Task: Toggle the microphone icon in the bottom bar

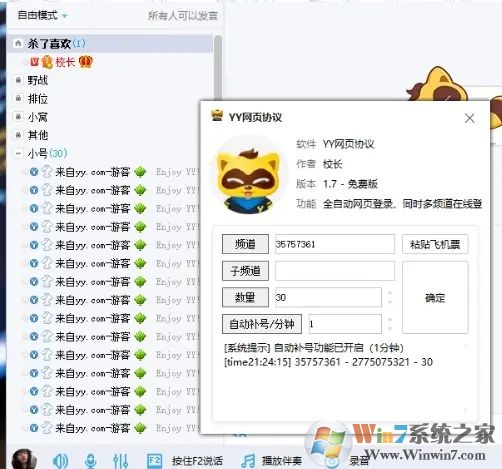Action: click(x=90, y=461)
